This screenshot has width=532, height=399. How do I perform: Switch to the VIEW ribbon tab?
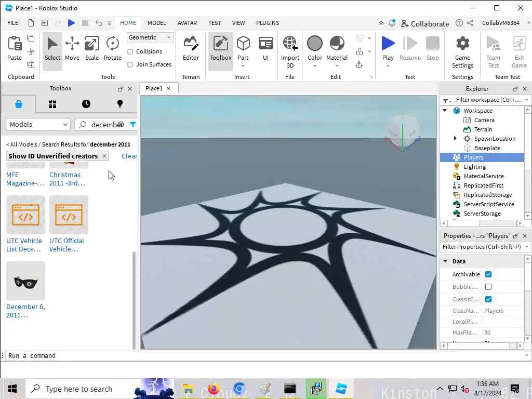(x=238, y=23)
